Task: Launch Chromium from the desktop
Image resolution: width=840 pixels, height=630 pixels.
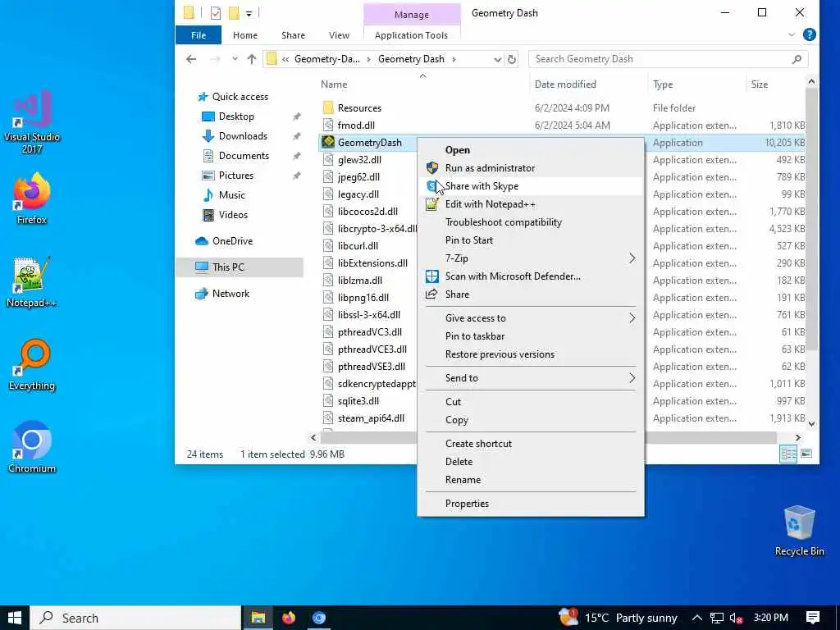Action: point(32,447)
